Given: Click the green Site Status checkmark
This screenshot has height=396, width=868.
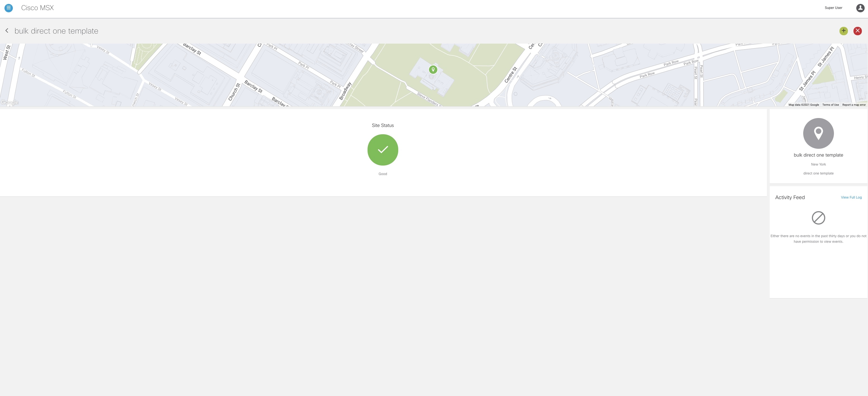Looking at the screenshot, I should [383, 150].
